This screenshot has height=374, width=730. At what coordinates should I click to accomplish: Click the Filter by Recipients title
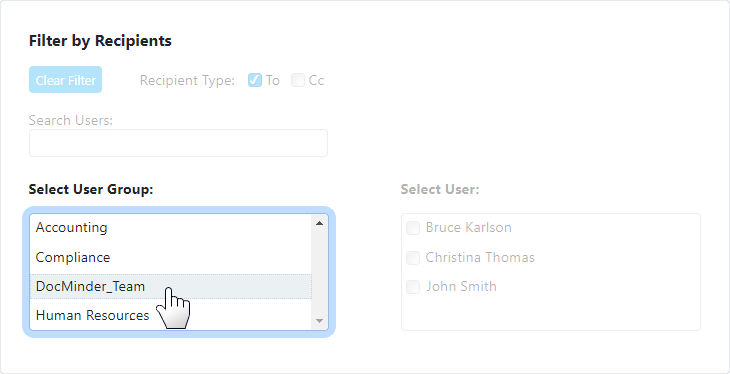point(100,41)
